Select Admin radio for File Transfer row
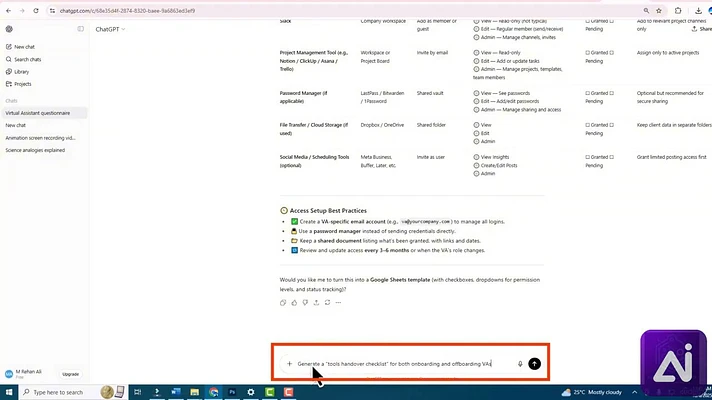The width and height of the screenshot is (712, 400). point(476,142)
